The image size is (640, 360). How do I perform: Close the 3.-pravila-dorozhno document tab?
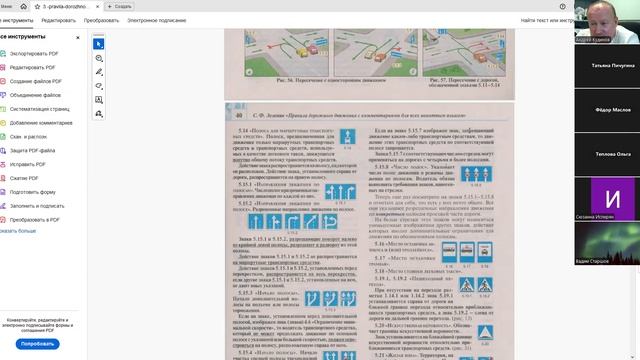[x=97, y=7]
